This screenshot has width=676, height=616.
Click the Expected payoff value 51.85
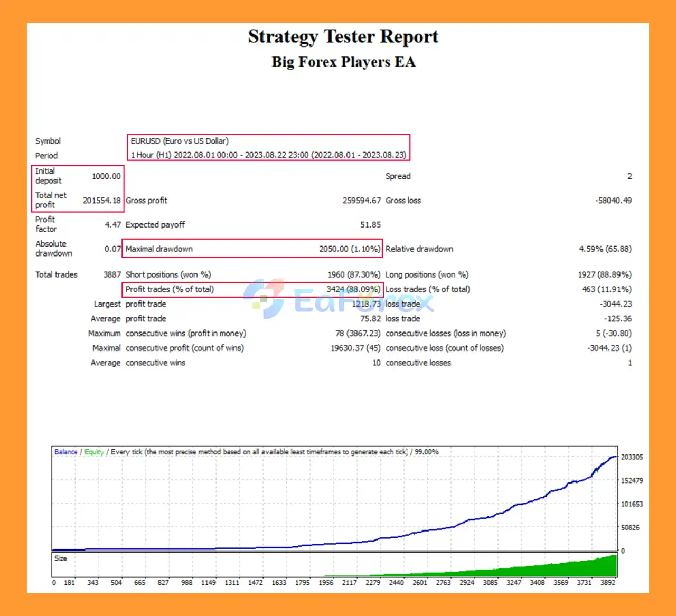(370, 225)
